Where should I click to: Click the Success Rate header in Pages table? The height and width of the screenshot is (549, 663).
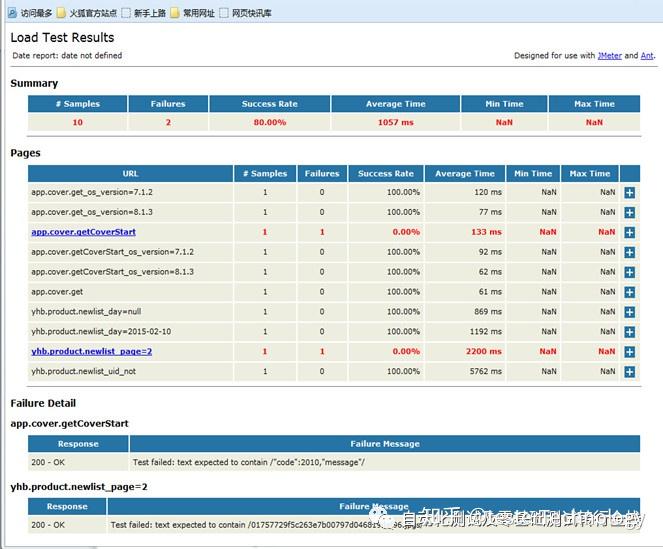click(x=386, y=173)
